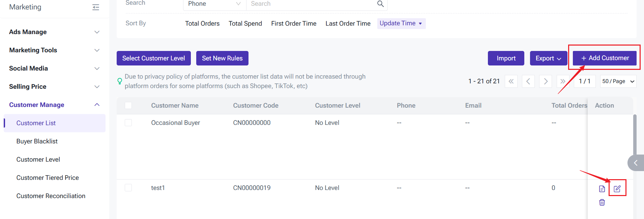
Task: Go to the next page arrow
Action: [546, 81]
